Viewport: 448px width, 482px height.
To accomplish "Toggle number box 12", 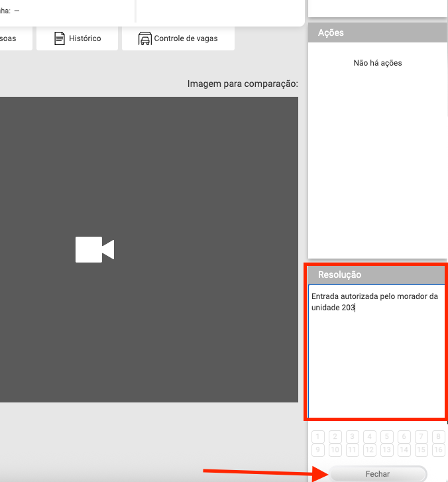I will click(370, 450).
